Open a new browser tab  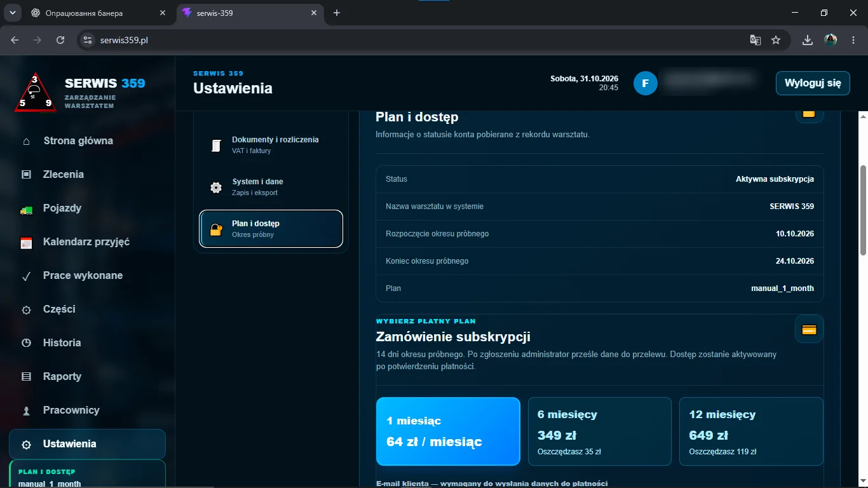(337, 13)
